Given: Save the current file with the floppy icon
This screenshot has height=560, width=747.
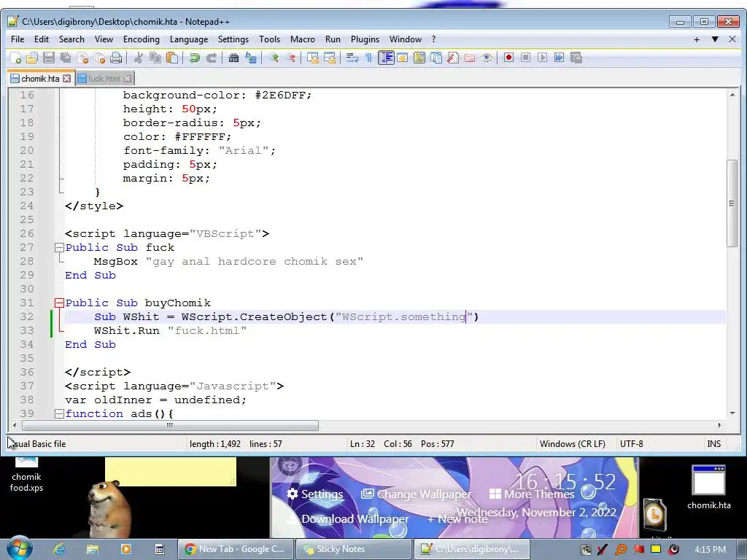Looking at the screenshot, I should [49, 58].
